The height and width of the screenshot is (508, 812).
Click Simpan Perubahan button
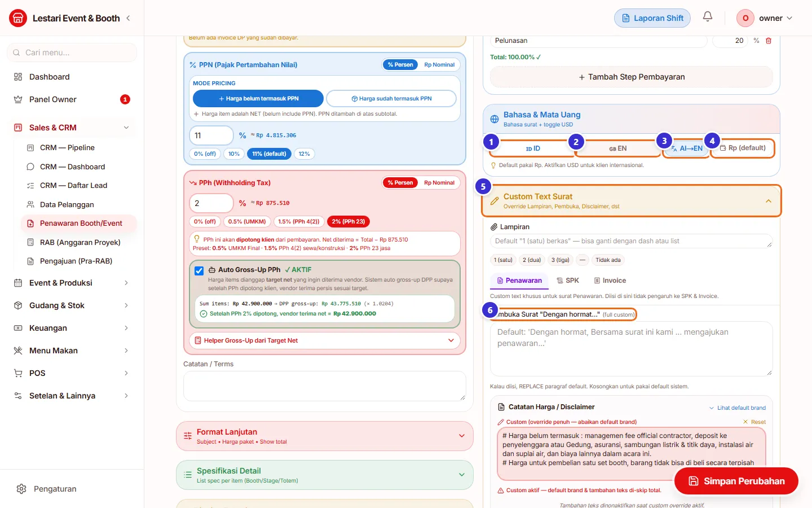pyautogui.click(x=736, y=481)
